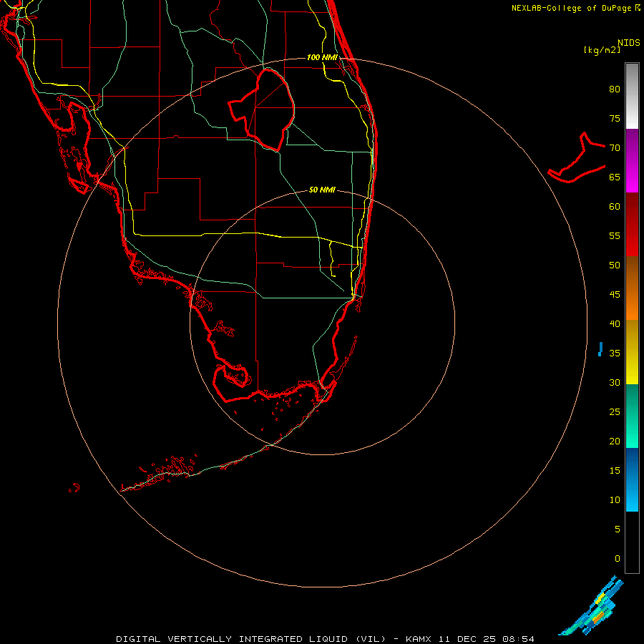
Task: Click the DIGITAL VERTICALLY INTEGRATED LIQUID caption
Action: point(251,639)
